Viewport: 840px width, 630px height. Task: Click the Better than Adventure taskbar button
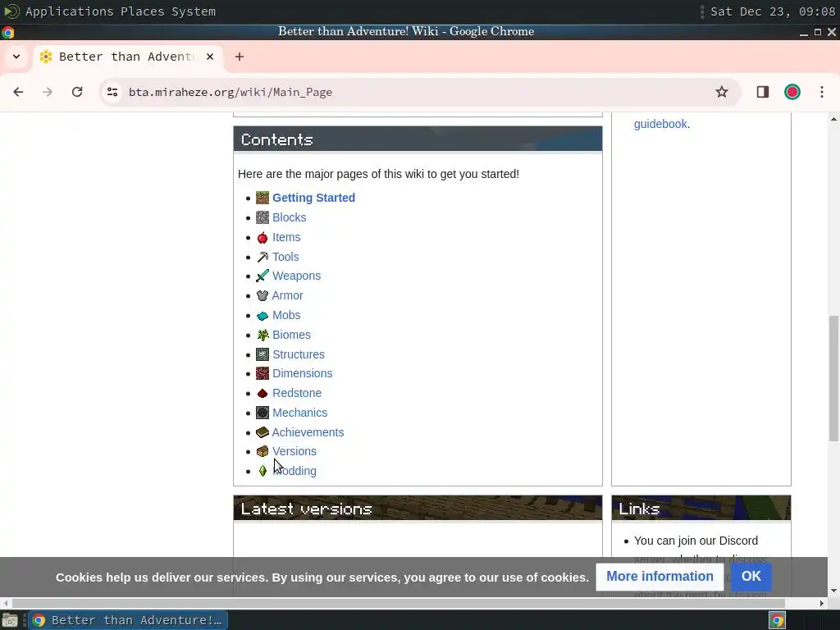[x=129, y=620]
